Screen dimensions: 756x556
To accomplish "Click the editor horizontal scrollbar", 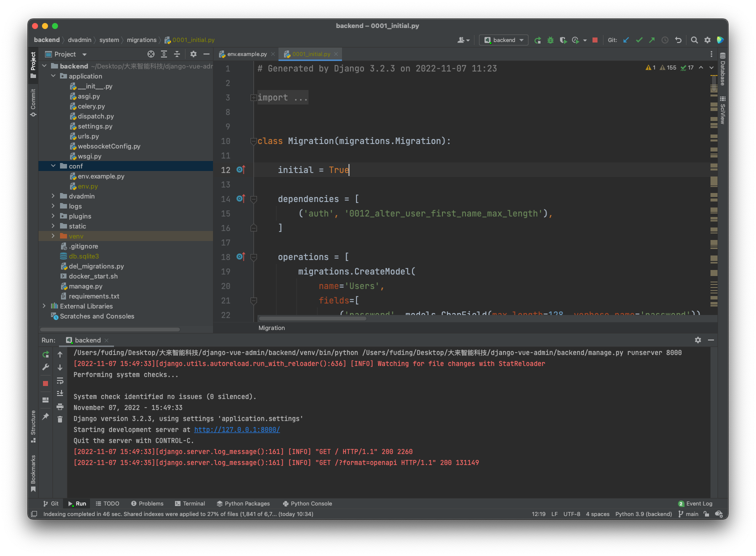I will 312,318.
